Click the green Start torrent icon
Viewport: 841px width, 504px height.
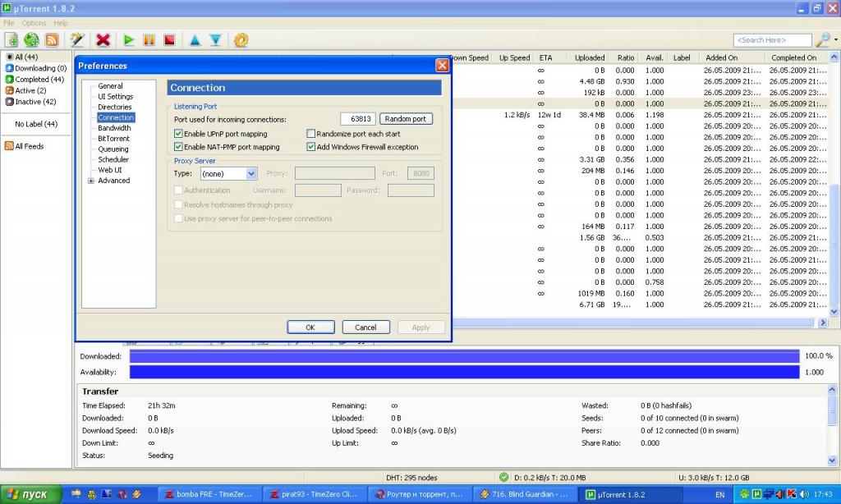pos(129,40)
